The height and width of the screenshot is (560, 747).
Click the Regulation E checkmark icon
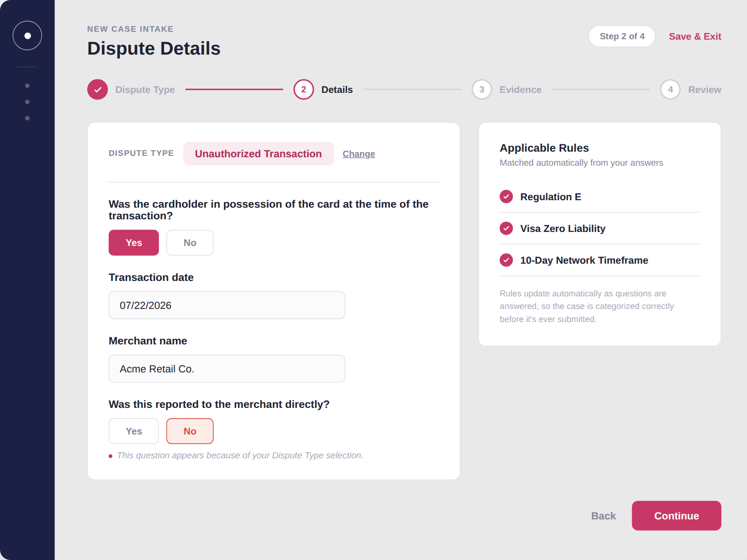(506, 196)
